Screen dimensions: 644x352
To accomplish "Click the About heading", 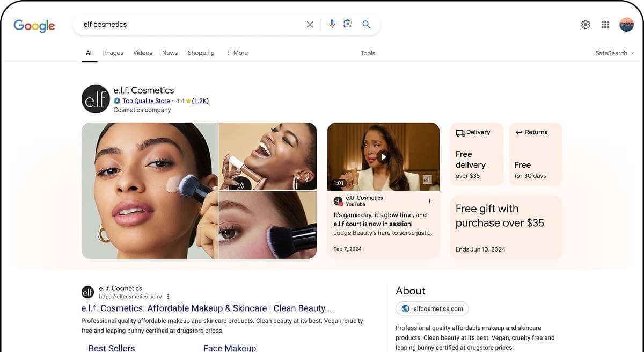I will 411,291.
